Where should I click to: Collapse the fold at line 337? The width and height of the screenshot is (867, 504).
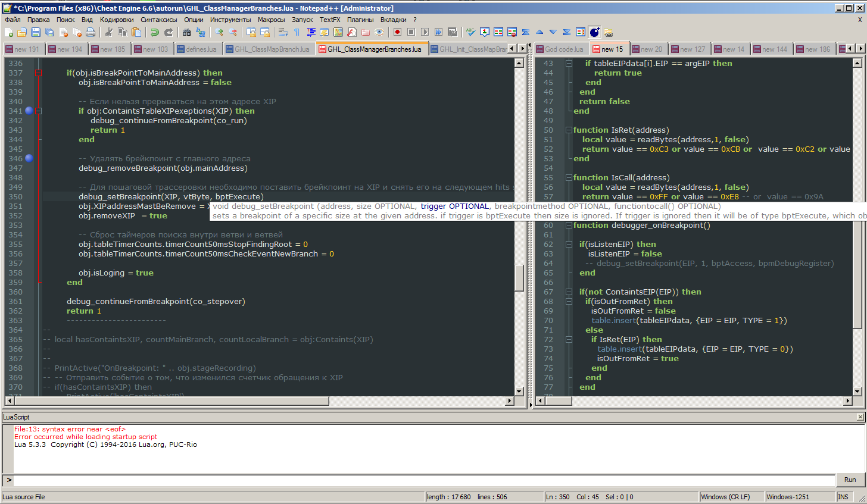click(38, 73)
